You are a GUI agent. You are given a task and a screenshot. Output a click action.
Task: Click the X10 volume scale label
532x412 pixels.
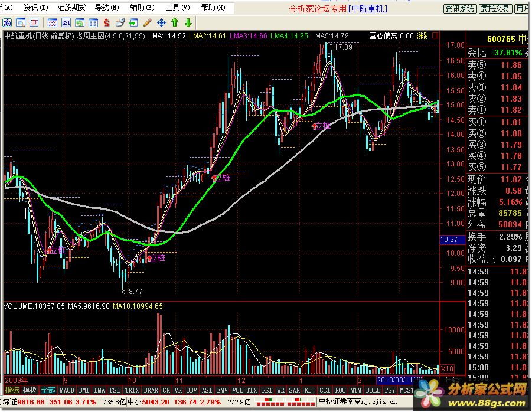click(x=447, y=368)
